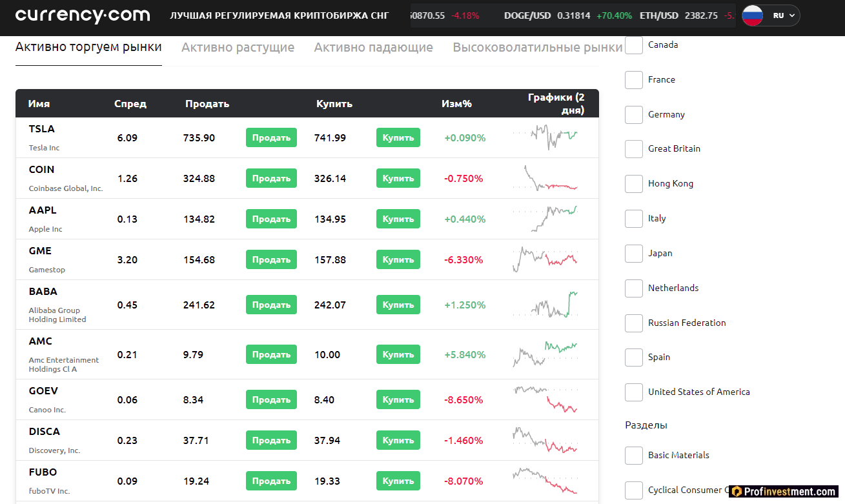Switch to Активно растущие tab
This screenshot has height=504, width=845.
238,47
